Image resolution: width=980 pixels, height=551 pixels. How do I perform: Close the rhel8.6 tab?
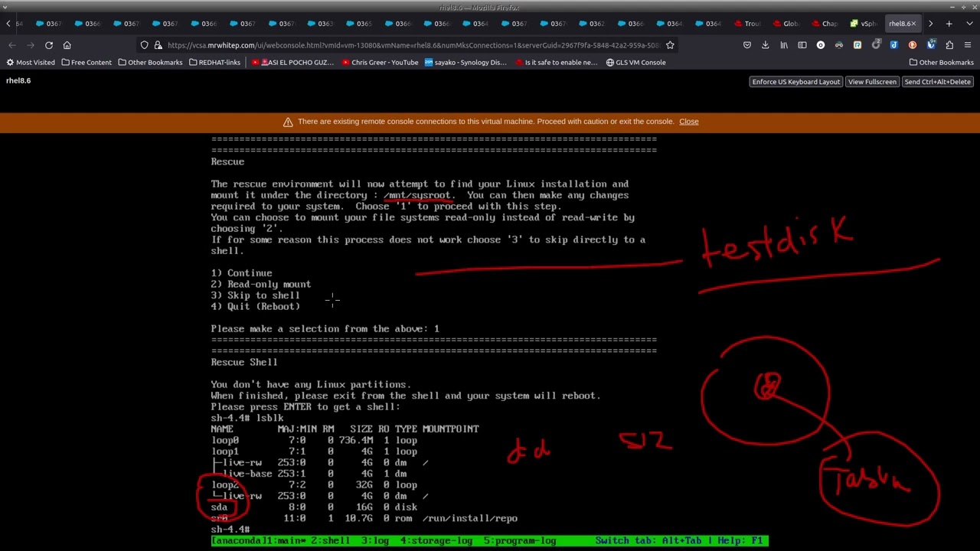(913, 24)
